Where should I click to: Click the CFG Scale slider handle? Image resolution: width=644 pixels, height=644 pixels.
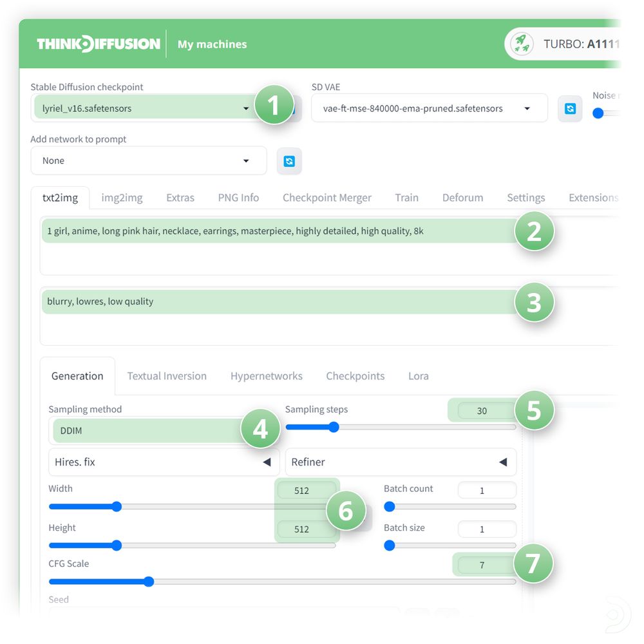click(149, 582)
